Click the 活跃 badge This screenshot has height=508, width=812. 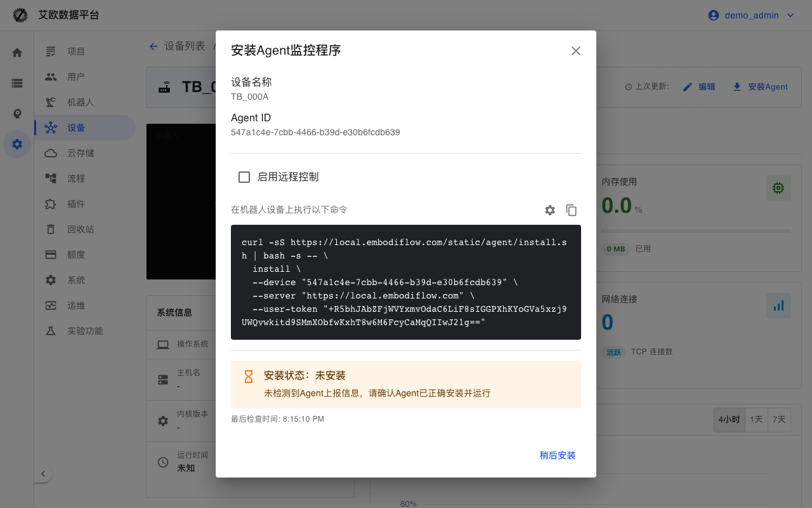click(613, 352)
